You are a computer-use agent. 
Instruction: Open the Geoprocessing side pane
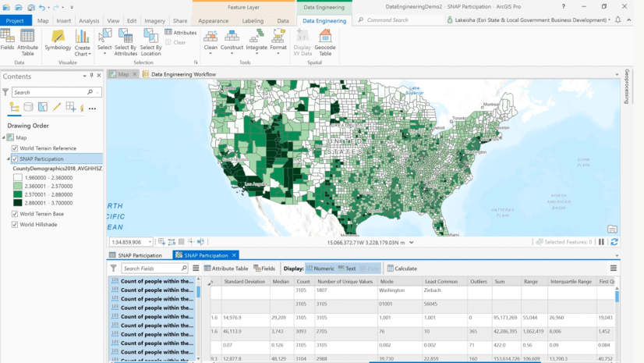point(627,87)
